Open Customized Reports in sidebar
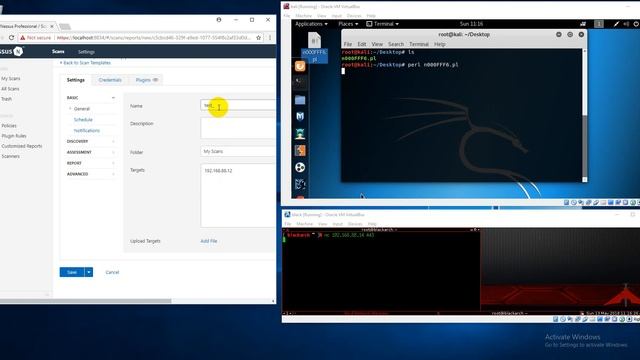640x360 pixels. tap(22, 146)
